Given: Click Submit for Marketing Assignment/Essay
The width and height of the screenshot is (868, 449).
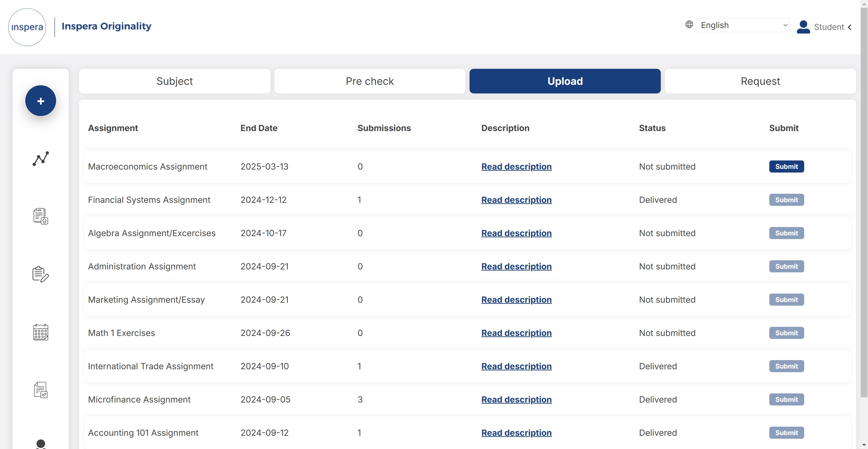Looking at the screenshot, I should pos(786,300).
